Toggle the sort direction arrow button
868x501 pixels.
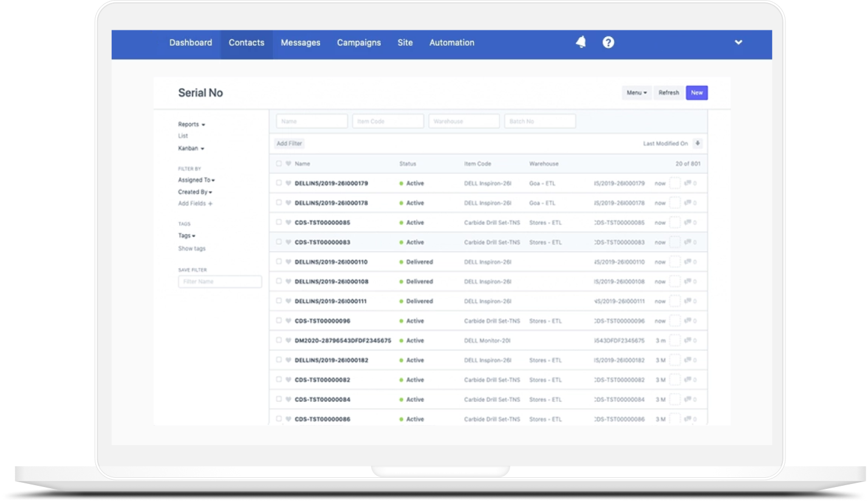tap(698, 143)
